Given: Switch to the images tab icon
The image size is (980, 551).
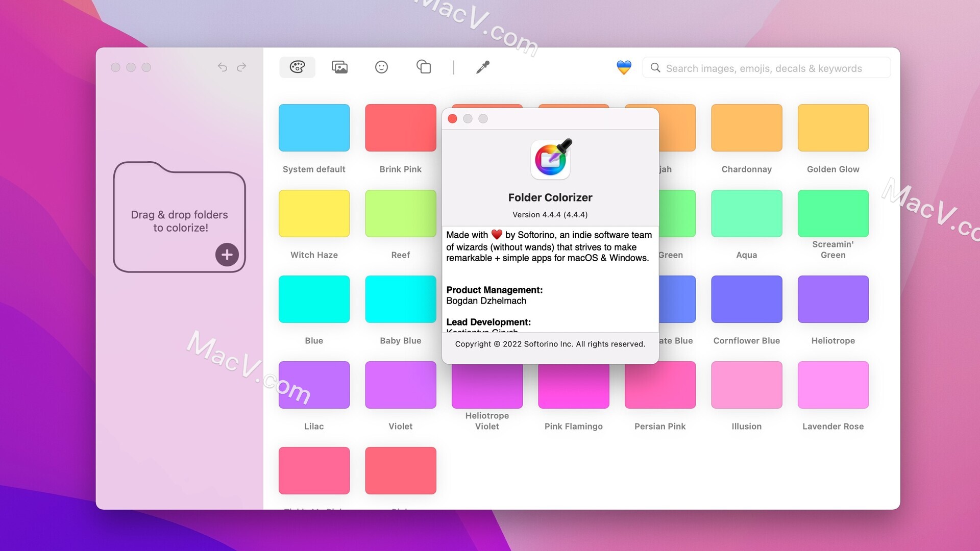Looking at the screenshot, I should tap(339, 67).
